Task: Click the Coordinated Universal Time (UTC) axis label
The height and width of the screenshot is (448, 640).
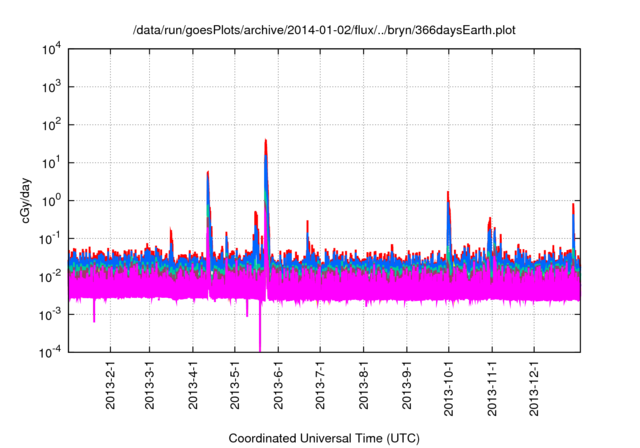Action: coord(324,438)
